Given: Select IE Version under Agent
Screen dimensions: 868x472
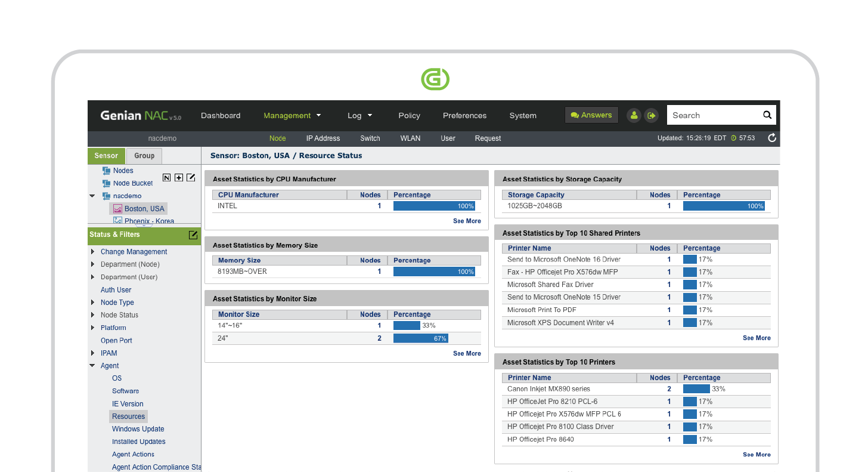Looking at the screenshot, I should [128, 404].
